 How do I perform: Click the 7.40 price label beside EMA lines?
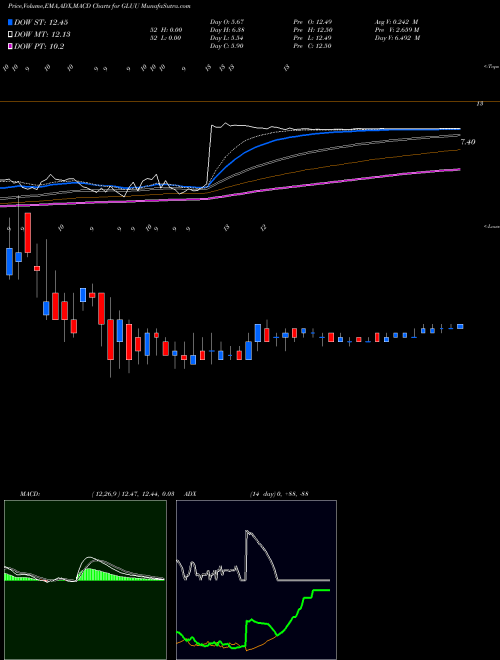coord(468,142)
